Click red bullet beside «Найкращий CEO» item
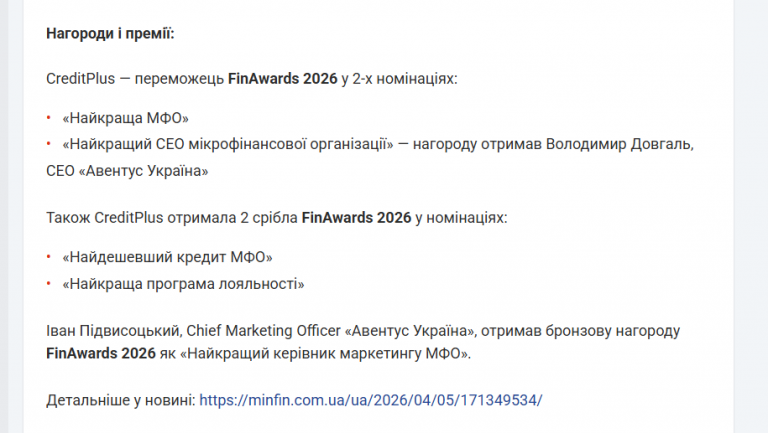768x433 pixels. [50, 144]
